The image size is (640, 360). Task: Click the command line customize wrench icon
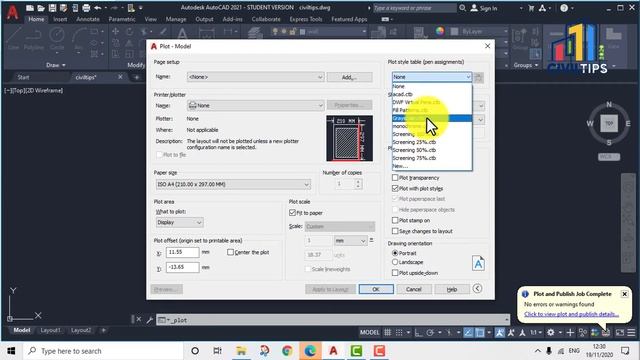149,320
